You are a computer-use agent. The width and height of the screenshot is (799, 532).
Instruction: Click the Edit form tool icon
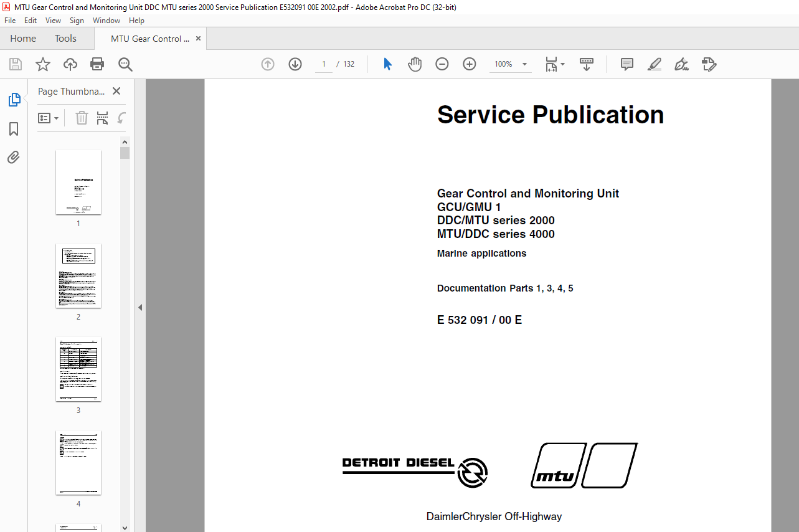pyautogui.click(x=709, y=64)
